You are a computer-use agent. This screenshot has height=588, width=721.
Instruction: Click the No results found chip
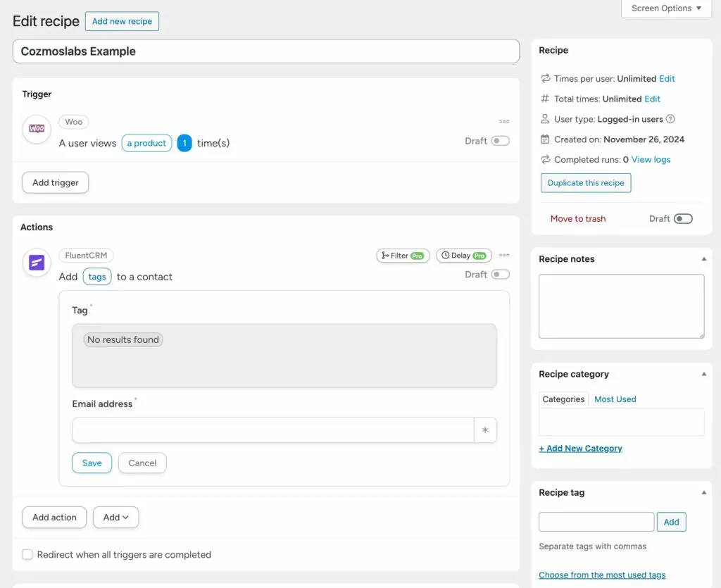click(x=123, y=339)
